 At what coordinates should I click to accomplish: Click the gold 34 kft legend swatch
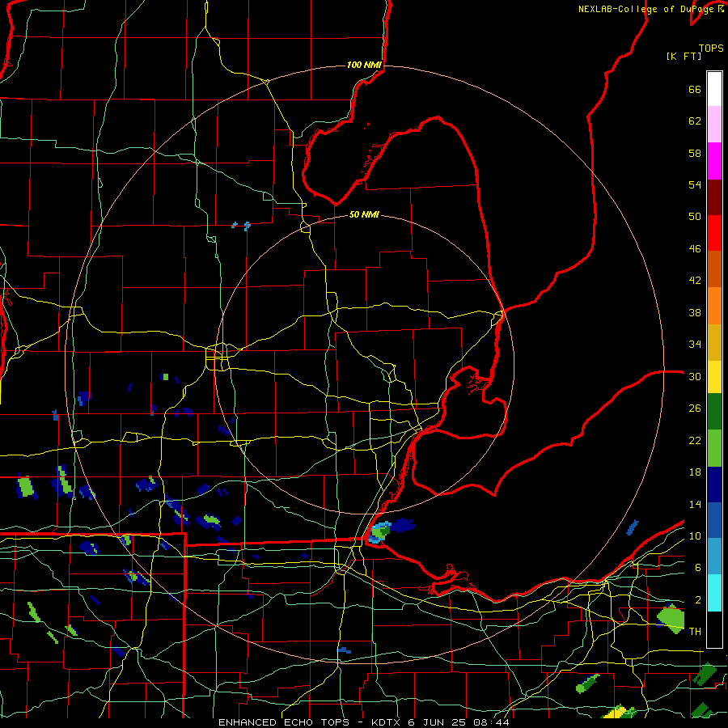point(714,342)
